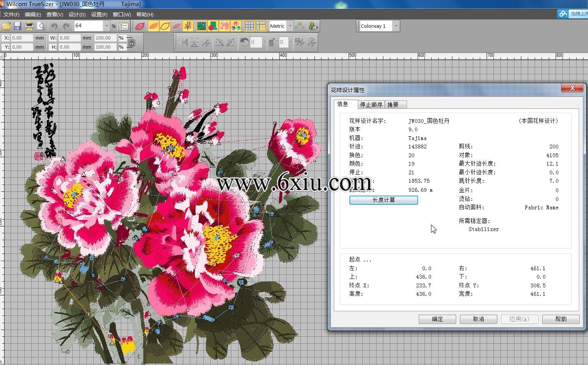Show the bitmap picture layer icon

click(x=201, y=26)
